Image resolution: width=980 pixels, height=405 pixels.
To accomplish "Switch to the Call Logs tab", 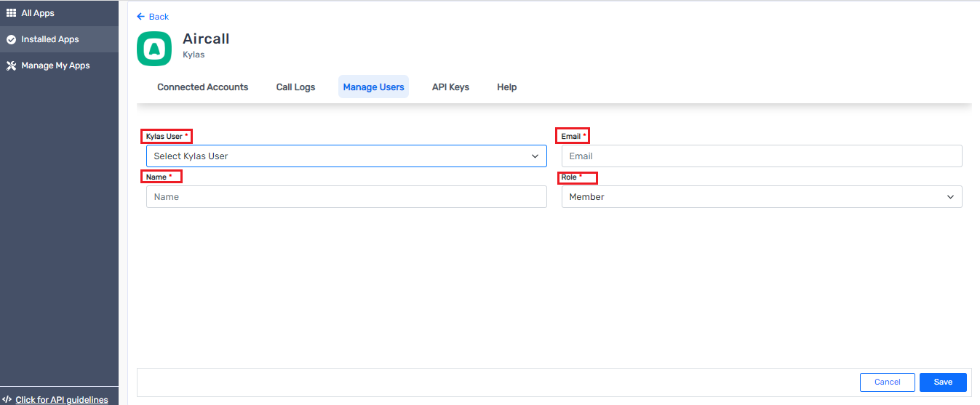I will (296, 87).
